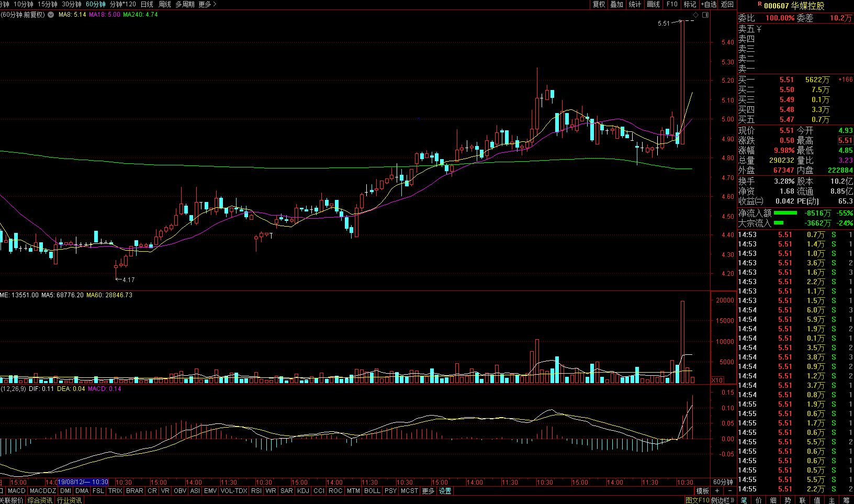Open the 画线 drawing tools
The height and width of the screenshot is (504, 854).
[x=653, y=4]
